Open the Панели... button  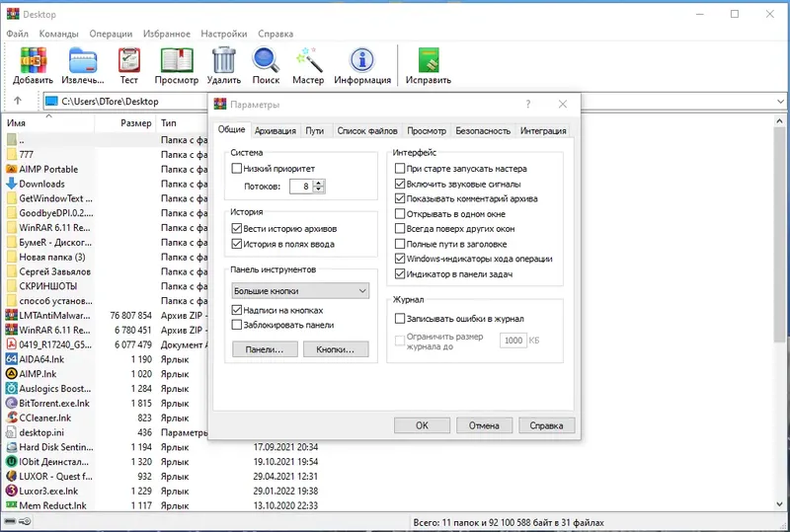coord(265,349)
